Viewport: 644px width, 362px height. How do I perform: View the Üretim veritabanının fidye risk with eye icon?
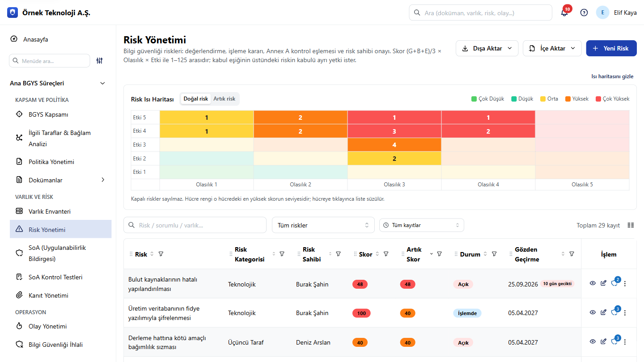[x=593, y=313]
